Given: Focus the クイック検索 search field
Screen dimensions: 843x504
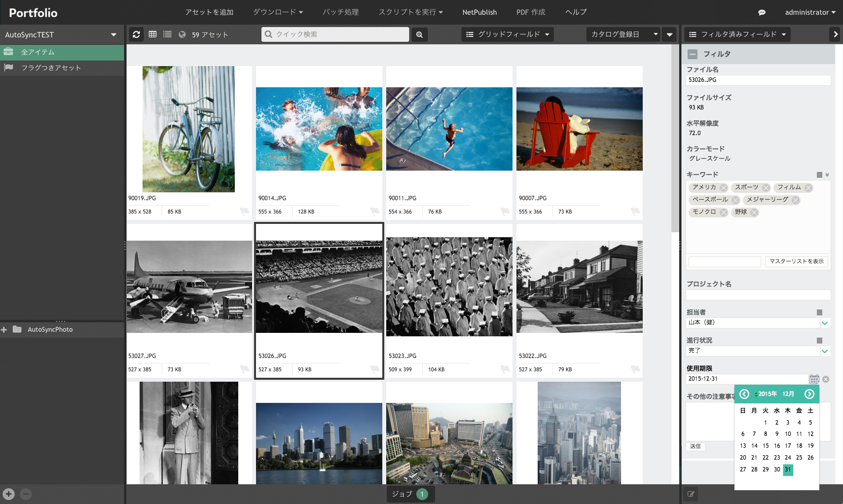Looking at the screenshot, I should coord(335,35).
